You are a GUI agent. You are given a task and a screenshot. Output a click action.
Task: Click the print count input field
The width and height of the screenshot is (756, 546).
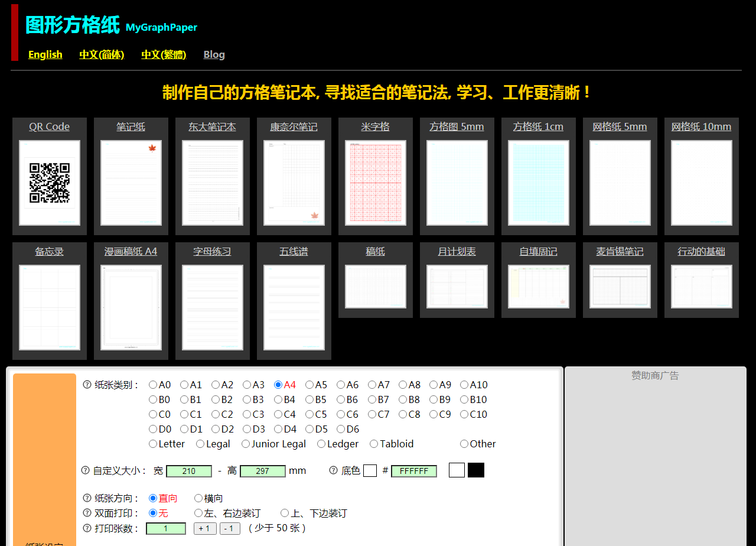pos(166,528)
